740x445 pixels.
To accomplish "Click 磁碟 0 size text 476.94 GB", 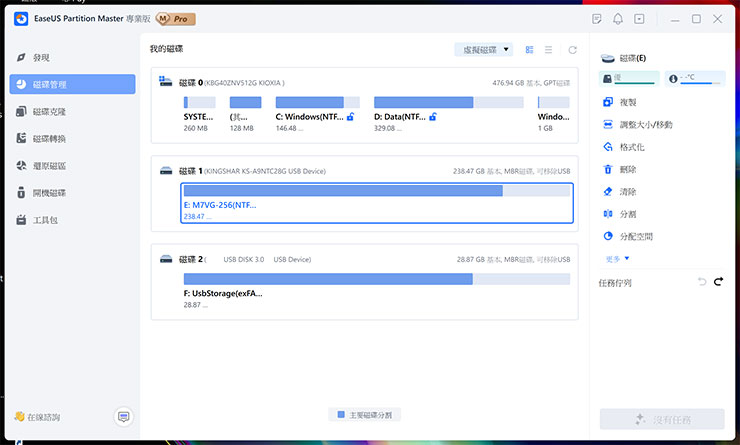I will [x=508, y=83].
